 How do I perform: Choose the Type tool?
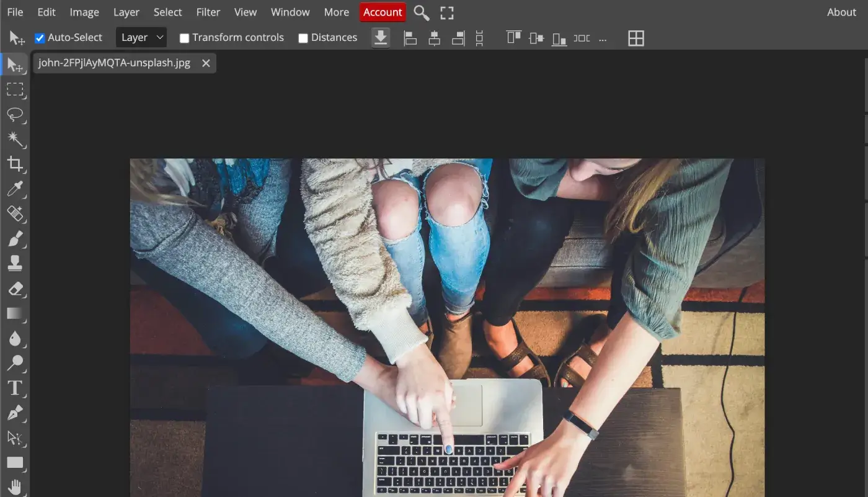pyautogui.click(x=15, y=388)
